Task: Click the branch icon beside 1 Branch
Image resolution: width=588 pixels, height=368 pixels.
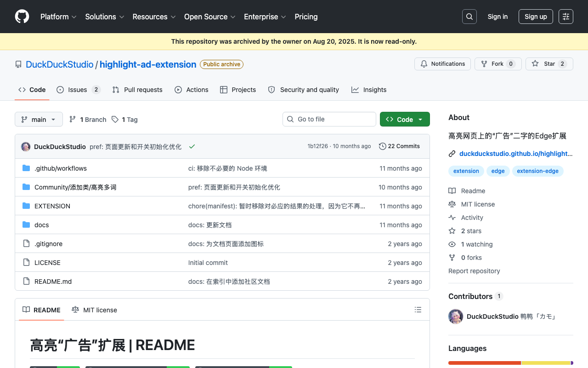Action: click(x=73, y=120)
